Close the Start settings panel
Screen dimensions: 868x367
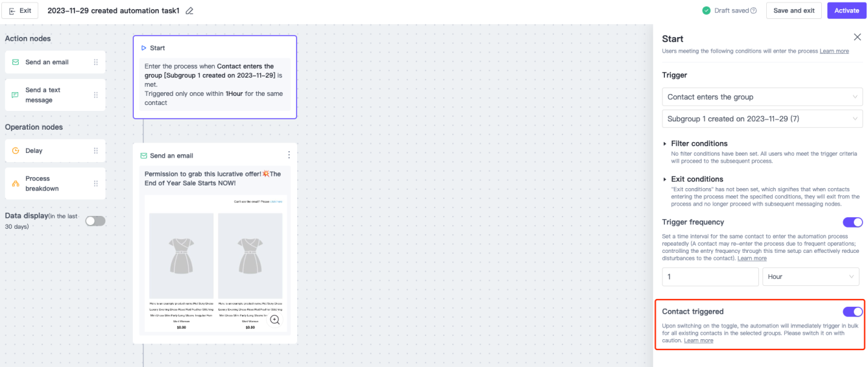[x=857, y=38]
